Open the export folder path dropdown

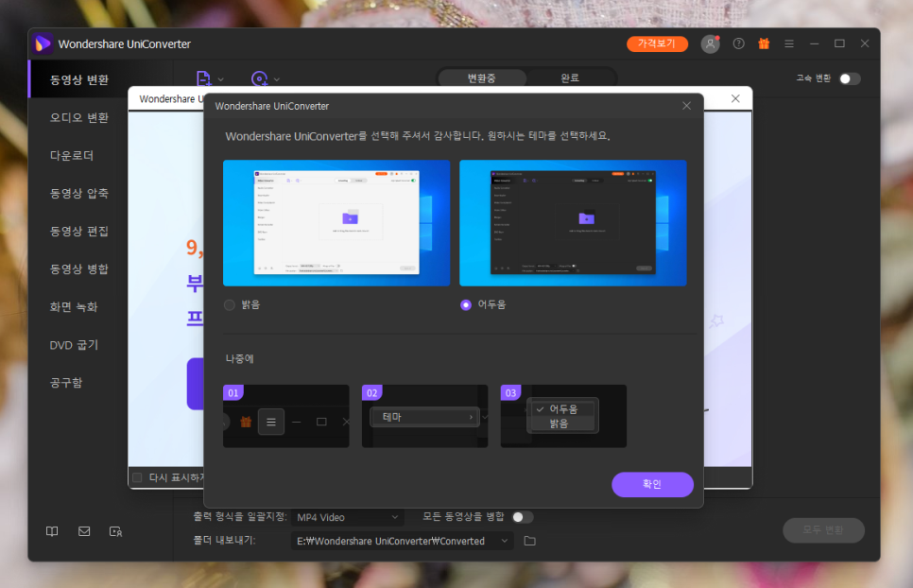tap(403, 541)
